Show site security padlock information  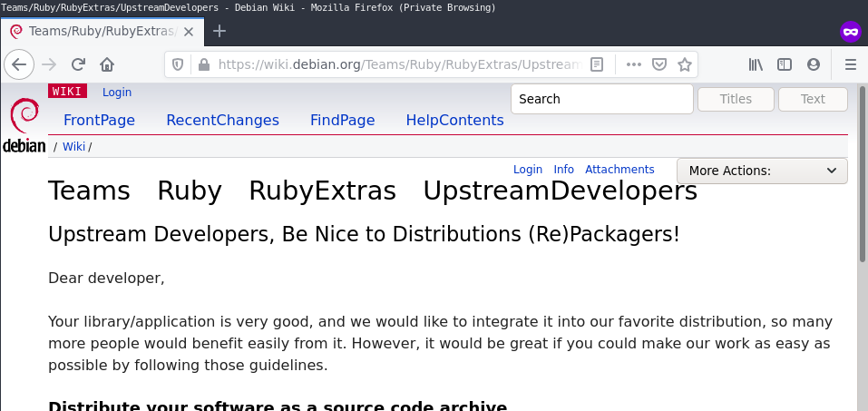coord(204,64)
